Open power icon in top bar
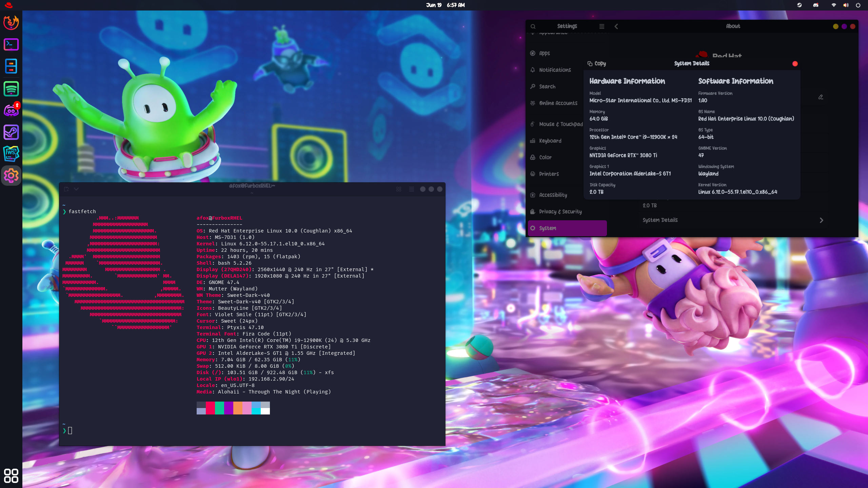Image resolution: width=868 pixels, height=488 pixels. click(858, 5)
